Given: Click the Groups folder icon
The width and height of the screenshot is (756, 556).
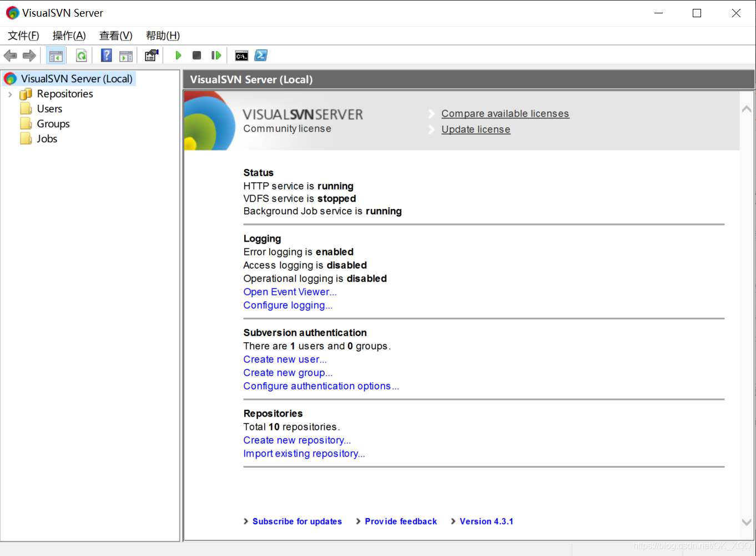Looking at the screenshot, I should click(x=26, y=124).
